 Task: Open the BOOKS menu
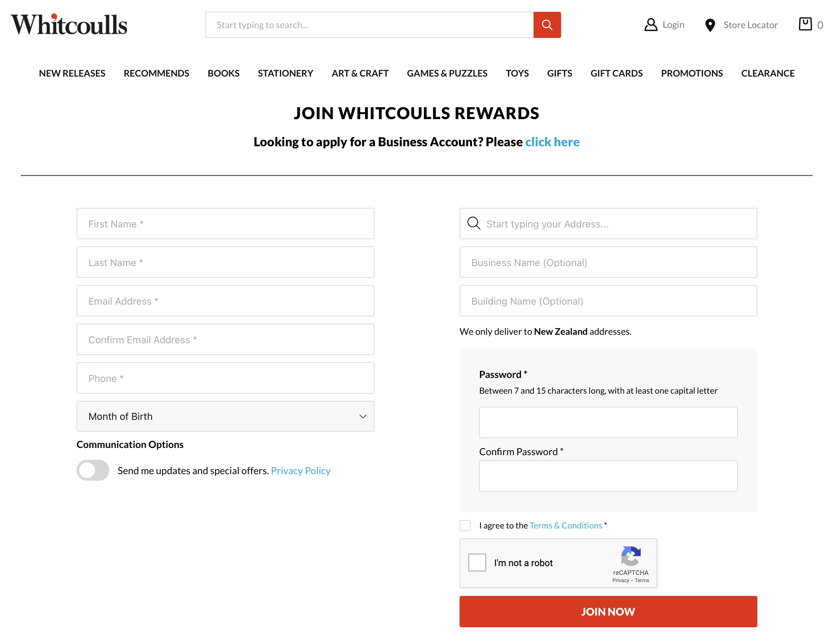(223, 73)
